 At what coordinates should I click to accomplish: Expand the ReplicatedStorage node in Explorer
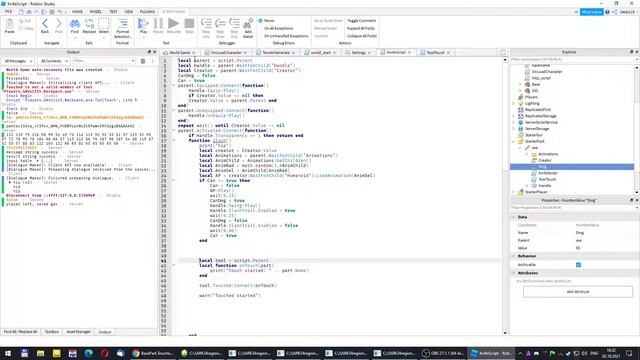513,116
